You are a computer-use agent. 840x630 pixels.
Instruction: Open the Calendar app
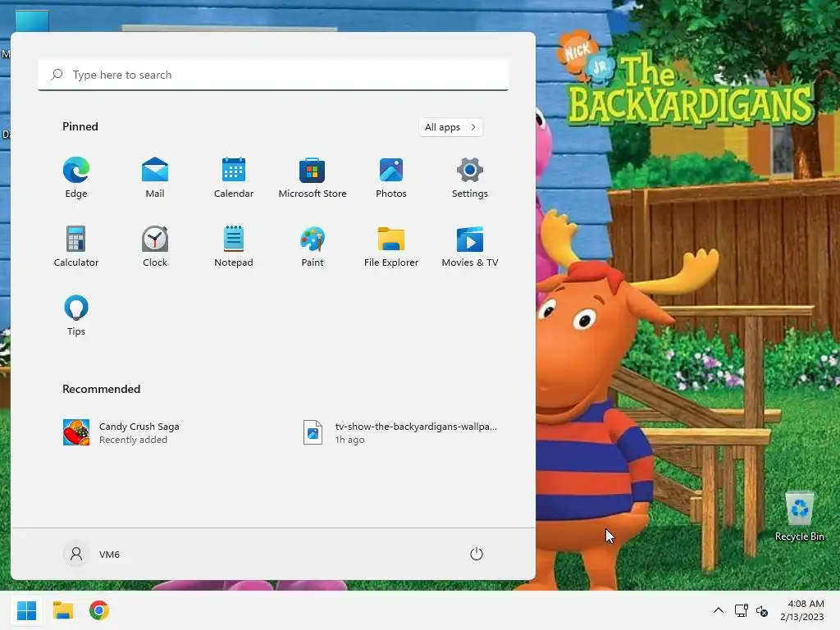point(234,178)
